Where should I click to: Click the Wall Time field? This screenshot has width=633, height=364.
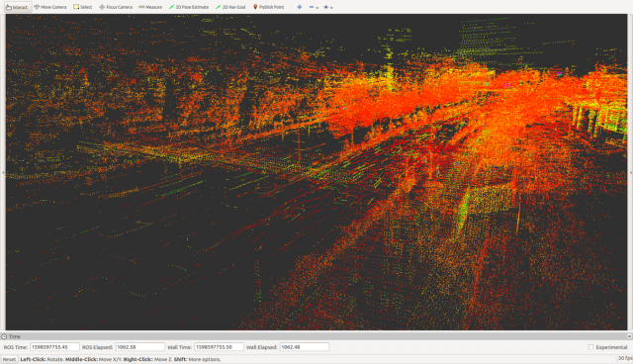[219, 347]
